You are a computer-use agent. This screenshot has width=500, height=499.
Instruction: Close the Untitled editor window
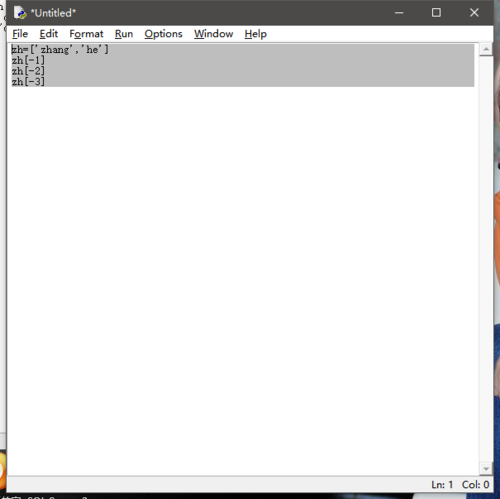coord(474,13)
